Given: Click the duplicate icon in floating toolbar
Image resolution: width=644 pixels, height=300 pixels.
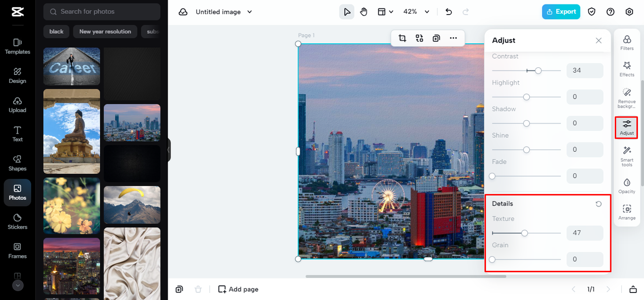Looking at the screenshot, I should point(436,38).
